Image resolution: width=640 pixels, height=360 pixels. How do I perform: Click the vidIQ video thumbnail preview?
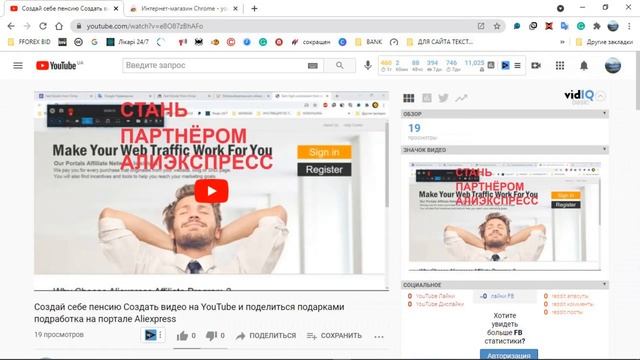tap(504, 216)
